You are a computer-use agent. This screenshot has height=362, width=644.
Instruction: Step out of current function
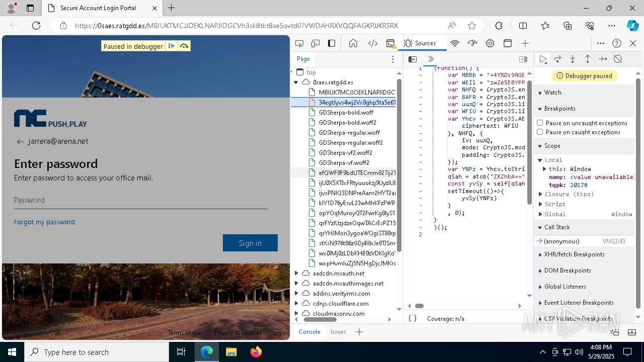pyautogui.click(x=587, y=59)
